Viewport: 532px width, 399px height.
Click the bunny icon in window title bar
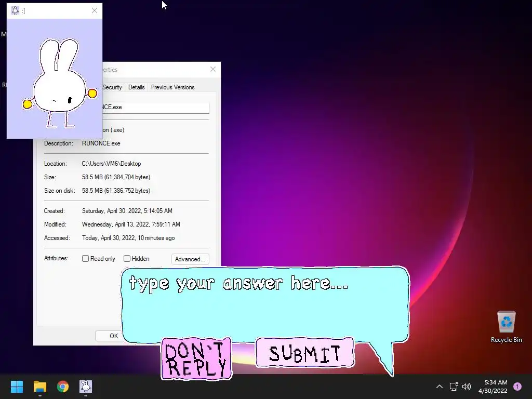(x=15, y=10)
